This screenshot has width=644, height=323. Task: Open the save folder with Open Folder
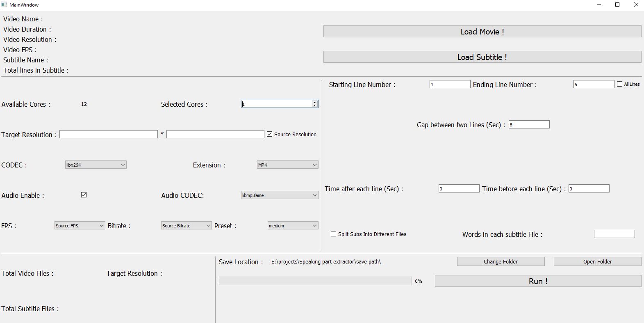pos(597,261)
